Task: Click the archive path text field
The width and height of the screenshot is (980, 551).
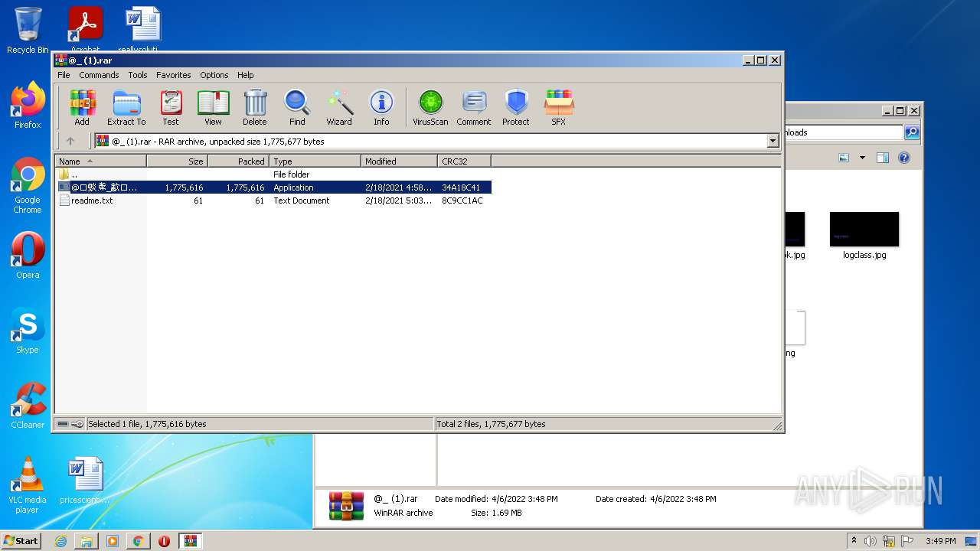Action: pyautogui.click(x=430, y=141)
